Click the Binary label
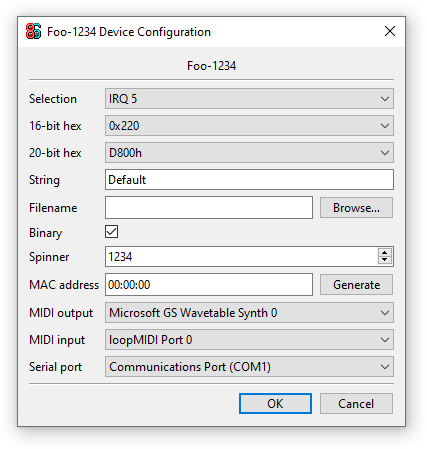 click(45, 233)
